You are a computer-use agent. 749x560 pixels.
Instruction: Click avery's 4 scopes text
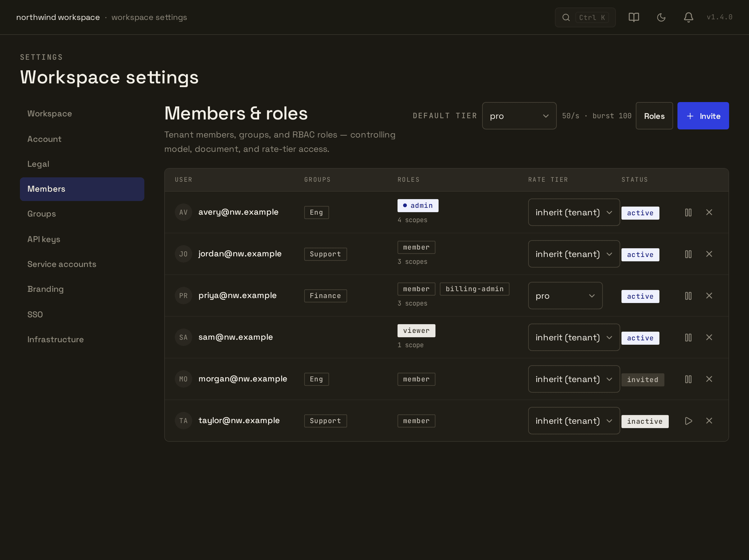click(412, 220)
